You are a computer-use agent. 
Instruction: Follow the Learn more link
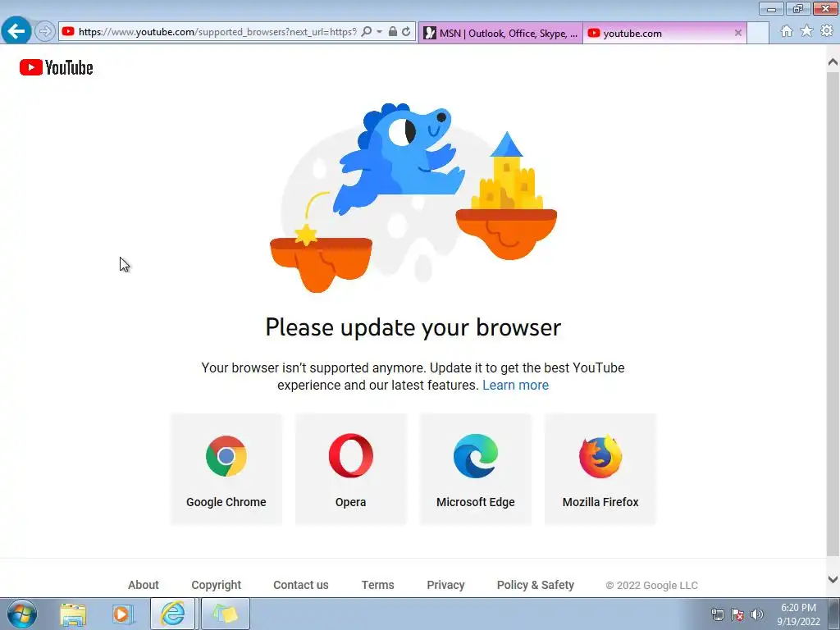click(515, 386)
